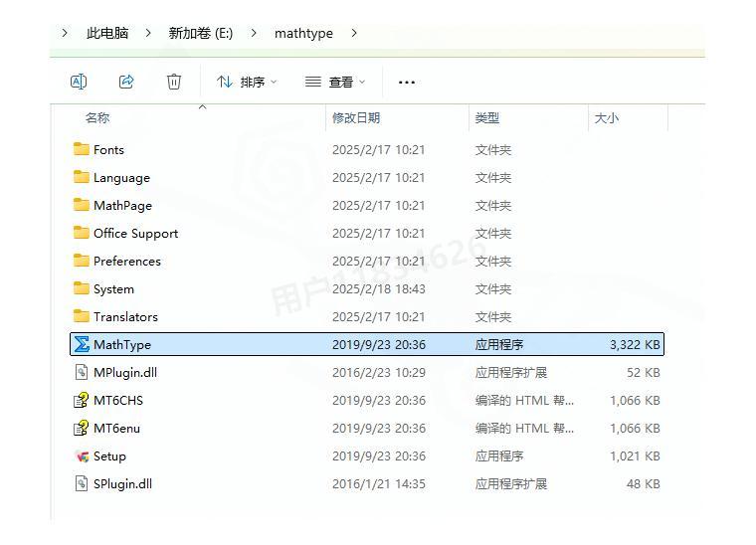Click the MT6CHS help file icon
Image resolution: width=756 pixels, height=545 pixels.
pos(81,400)
